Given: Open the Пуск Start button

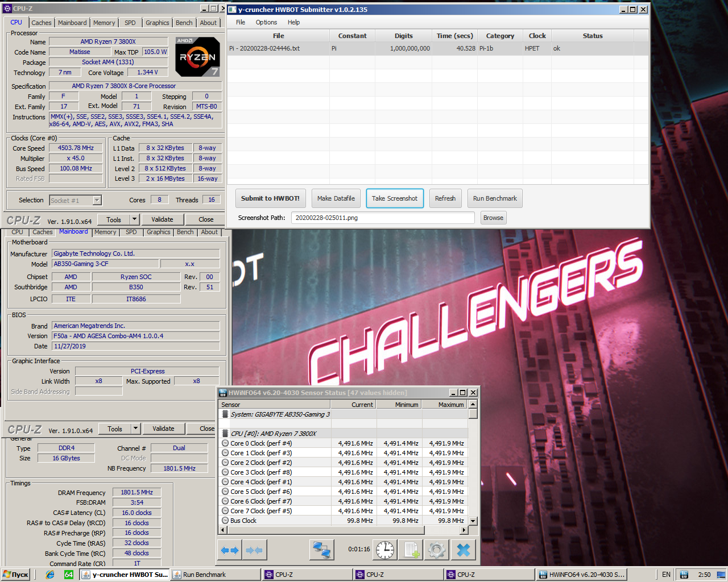Looking at the screenshot, I should click(x=15, y=575).
